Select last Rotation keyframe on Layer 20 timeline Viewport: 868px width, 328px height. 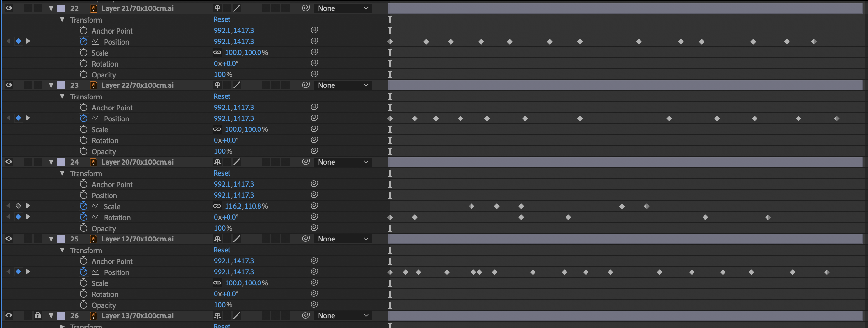768,217
